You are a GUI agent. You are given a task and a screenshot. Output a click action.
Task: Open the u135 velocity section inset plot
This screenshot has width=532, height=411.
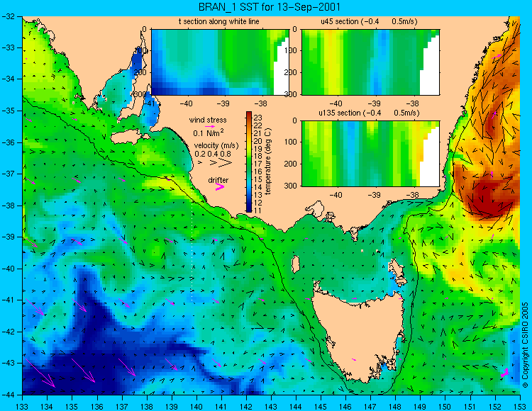point(370,154)
